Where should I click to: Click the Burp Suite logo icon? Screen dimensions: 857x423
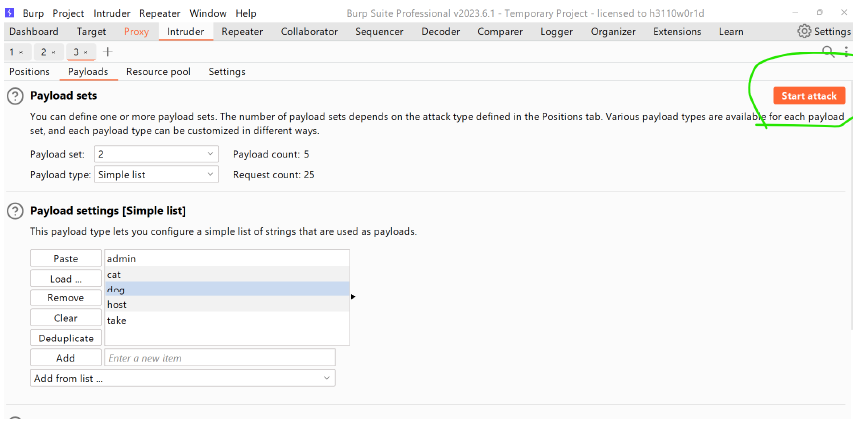tap(9, 13)
